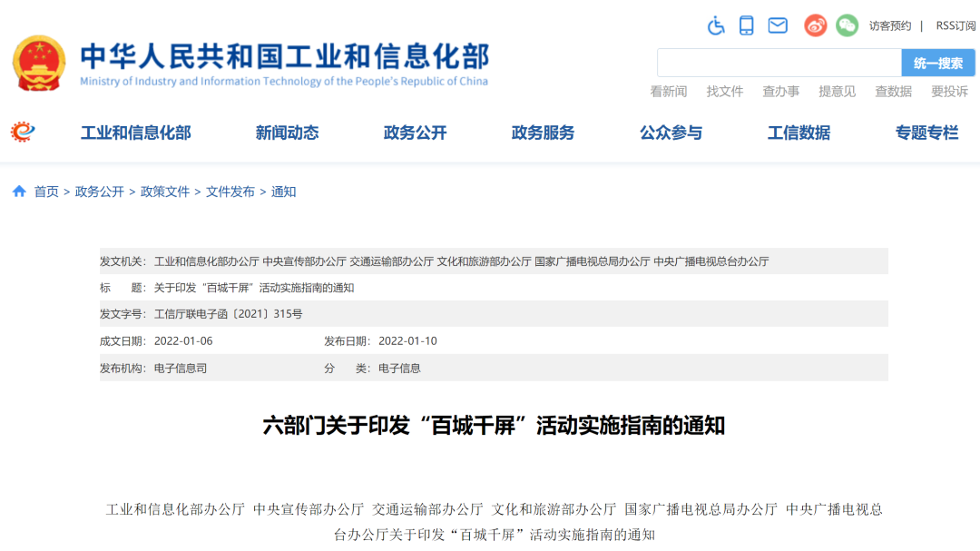Select 专题专栏 in navigation bar
Screen dimensions: 980x551
tap(926, 133)
